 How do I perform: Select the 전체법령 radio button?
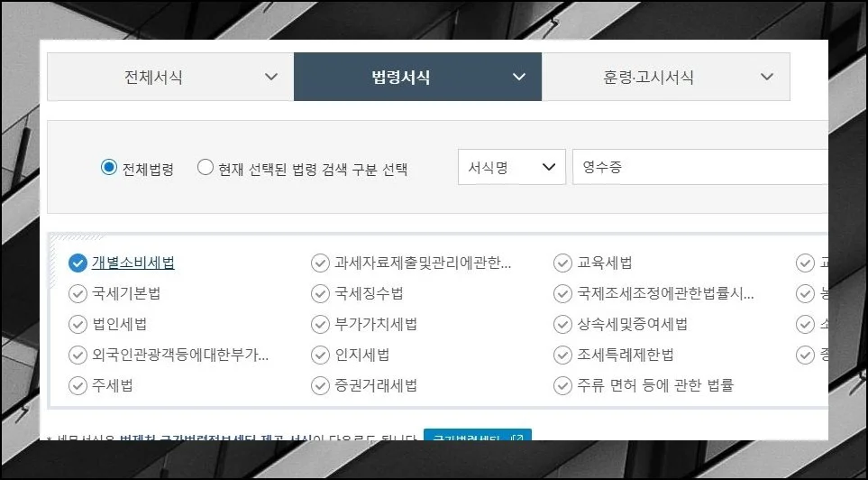coord(109,167)
